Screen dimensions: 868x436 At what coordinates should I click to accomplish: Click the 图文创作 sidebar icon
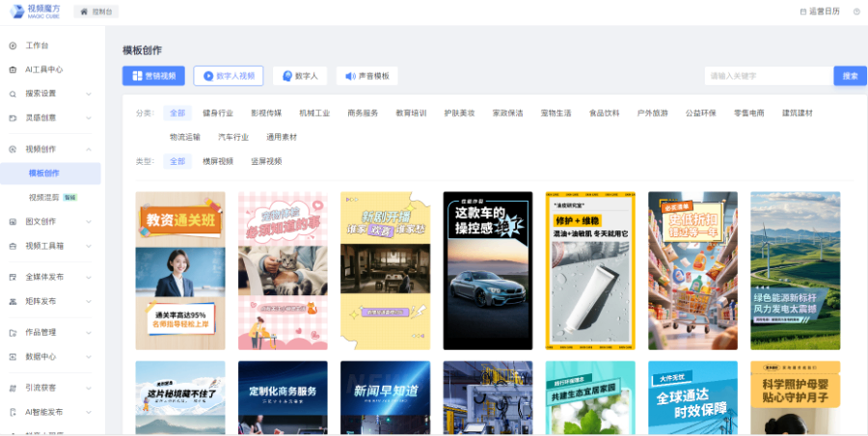[13, 222]
